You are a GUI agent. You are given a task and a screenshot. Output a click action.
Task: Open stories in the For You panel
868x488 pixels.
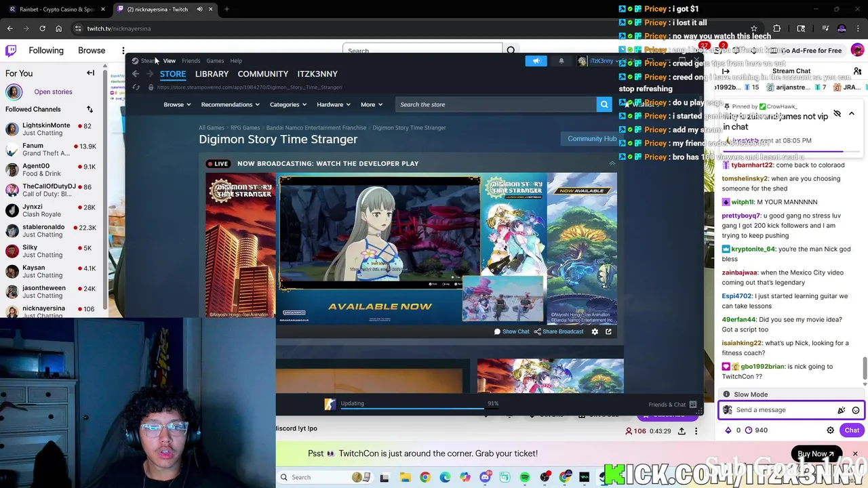(x=53, y=91)
